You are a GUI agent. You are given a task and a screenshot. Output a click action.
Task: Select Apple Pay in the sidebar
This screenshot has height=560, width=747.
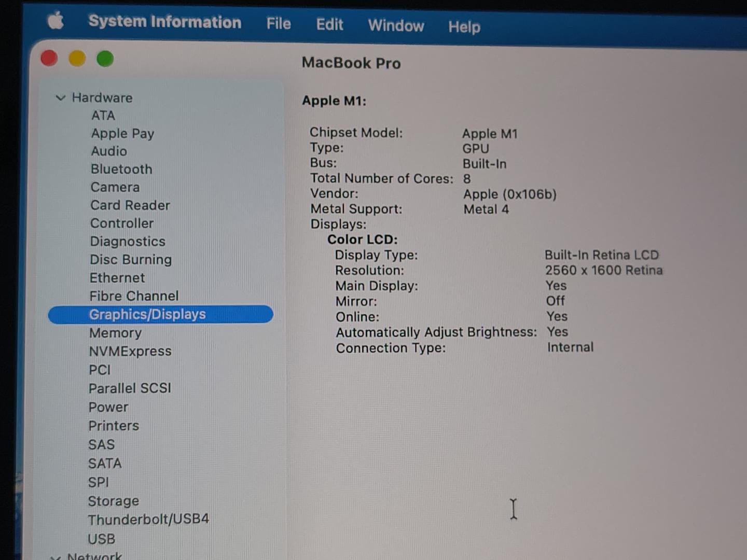coord(122,133)
